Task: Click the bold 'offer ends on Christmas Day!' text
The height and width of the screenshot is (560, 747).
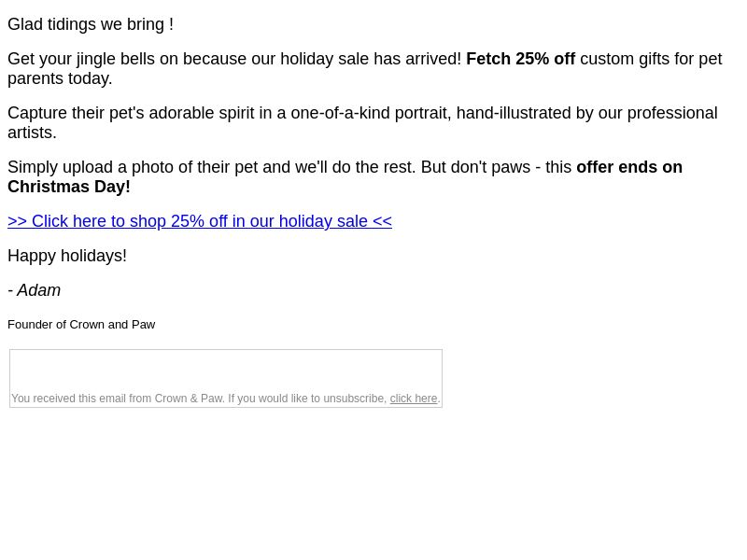Action: click(345, 176)
